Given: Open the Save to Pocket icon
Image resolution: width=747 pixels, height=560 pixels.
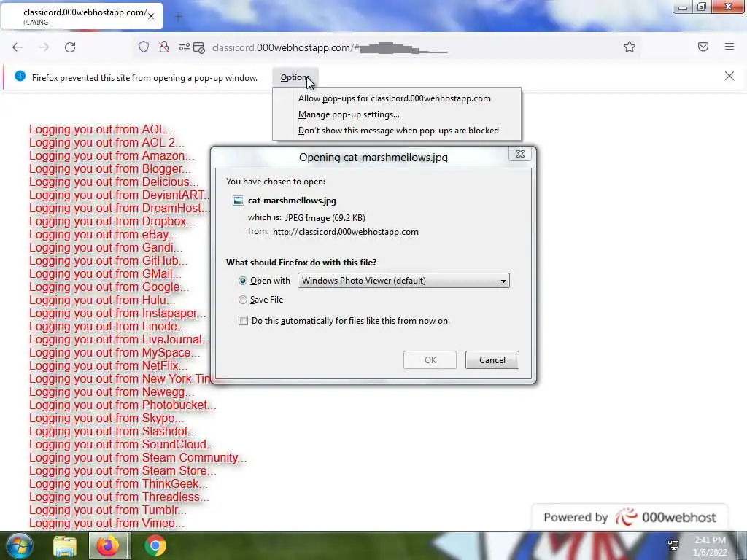Looking at the screenshot, I should [x=703, y=47].
